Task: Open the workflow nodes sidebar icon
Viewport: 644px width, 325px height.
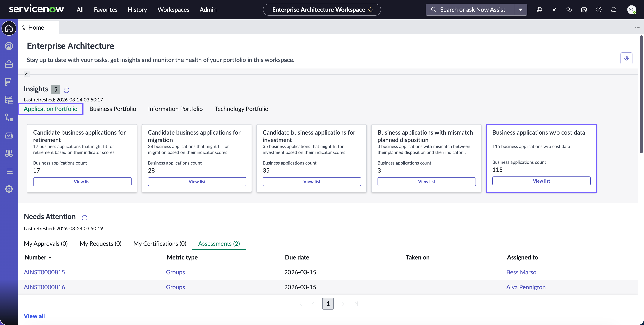Action: coord(9,118)
